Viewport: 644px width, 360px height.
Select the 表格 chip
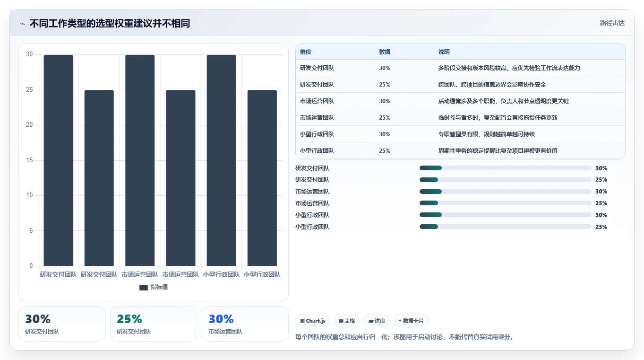click(347, 321)
